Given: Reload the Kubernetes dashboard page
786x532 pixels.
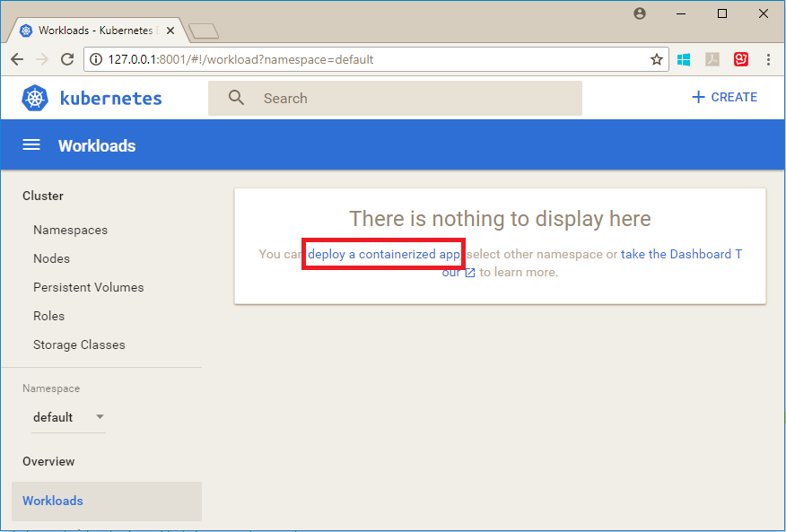Looking at the screenshot, I should pyautogui.click(x=67, y=60).
